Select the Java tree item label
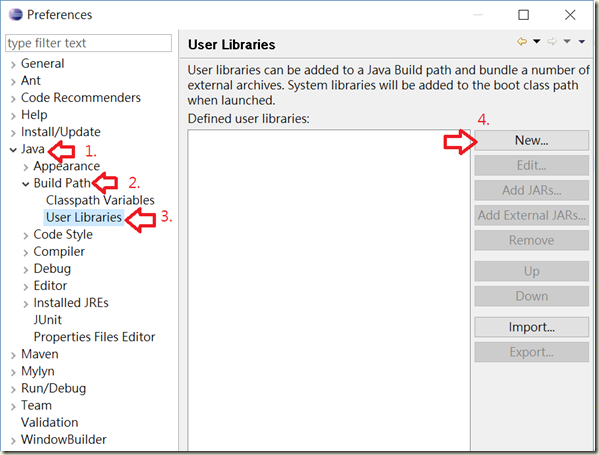Image resolution: width=599 pixels, height=455 pixels. coord(32,149)
